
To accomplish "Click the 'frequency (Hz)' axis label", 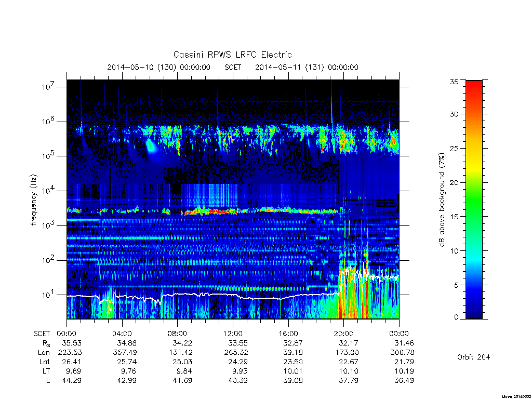I will 33,200.
